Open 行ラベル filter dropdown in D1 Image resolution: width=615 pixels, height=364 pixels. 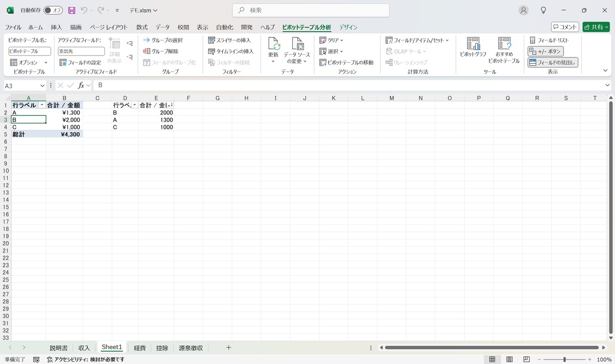135,105
